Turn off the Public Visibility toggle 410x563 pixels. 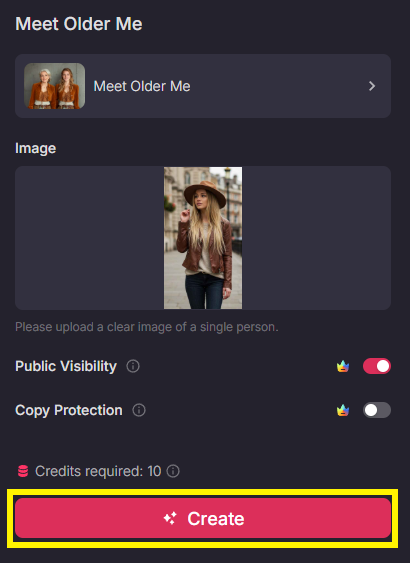click(377, 366)
